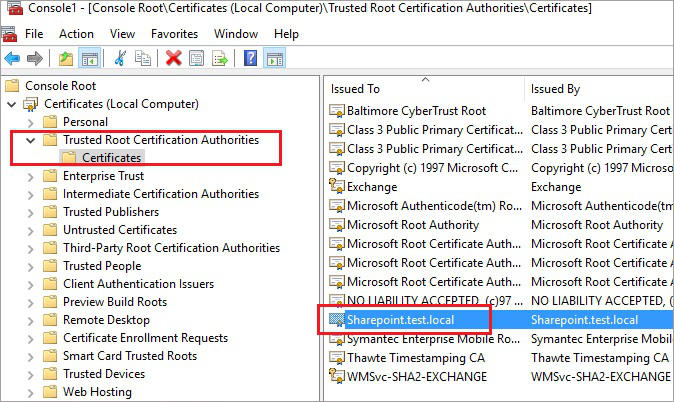This screenshot has height=402, width=674.
Task: Select Copyright (c) 1997 Microsoft C... certificate
Action: click(x=432, y=168)
